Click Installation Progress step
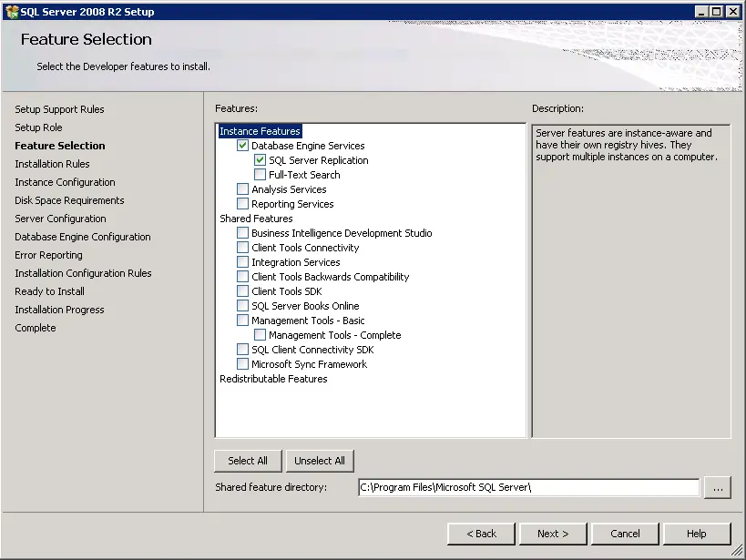Image resolution: width=746 pixels, height=560 pixels. 59,310
